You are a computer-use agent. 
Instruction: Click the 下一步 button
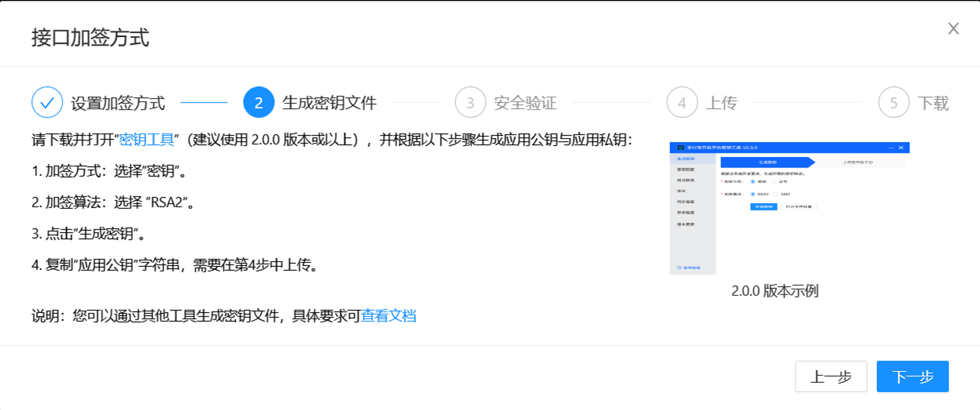[x=912, y=376]
